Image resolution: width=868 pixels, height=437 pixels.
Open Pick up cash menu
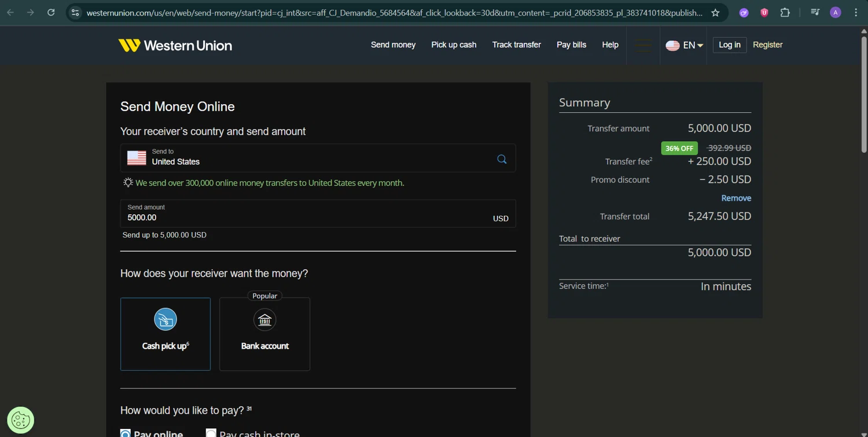[x=454, y=45]
